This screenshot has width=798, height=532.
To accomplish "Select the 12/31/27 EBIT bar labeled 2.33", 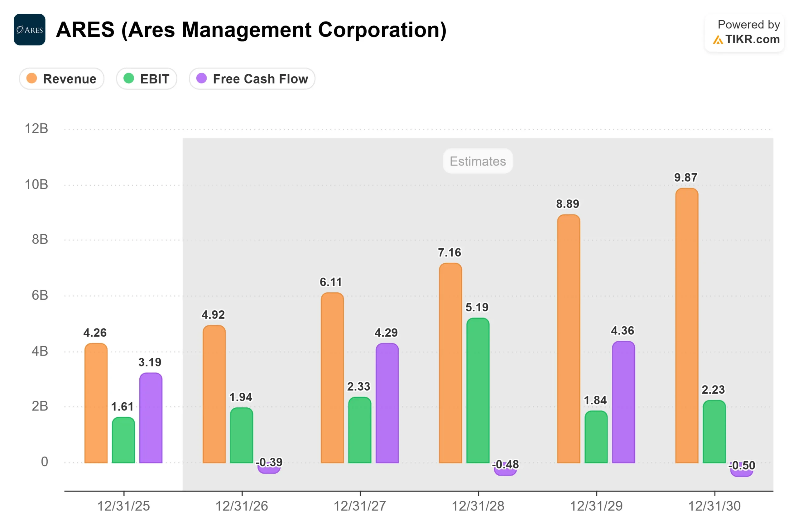I will (360, 430).
